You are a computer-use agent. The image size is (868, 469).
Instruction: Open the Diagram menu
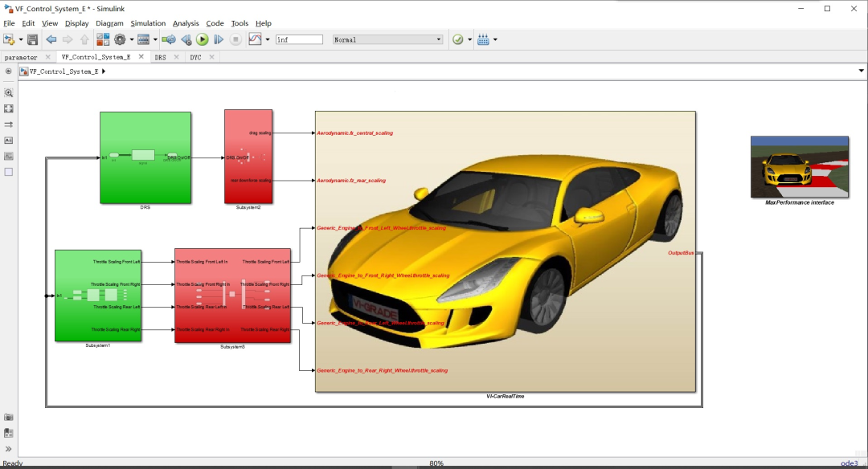(x=109, y=23)
